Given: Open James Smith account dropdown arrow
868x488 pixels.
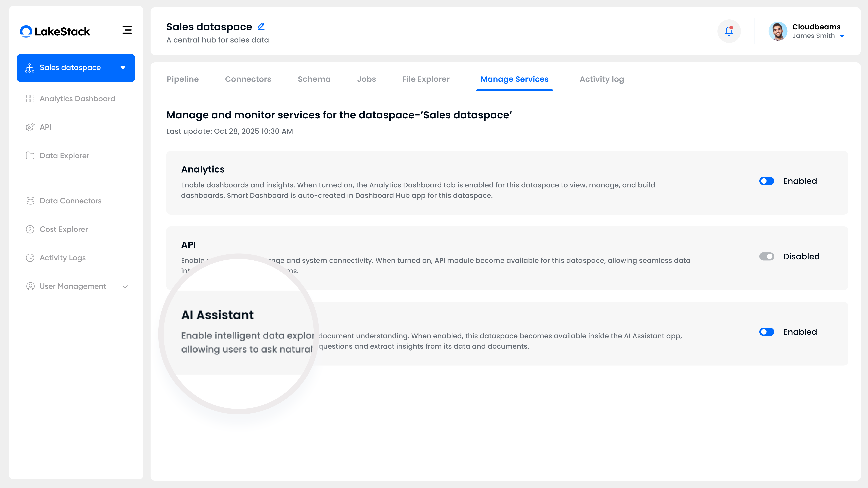Looking at the screenshot, I should 842,36.
